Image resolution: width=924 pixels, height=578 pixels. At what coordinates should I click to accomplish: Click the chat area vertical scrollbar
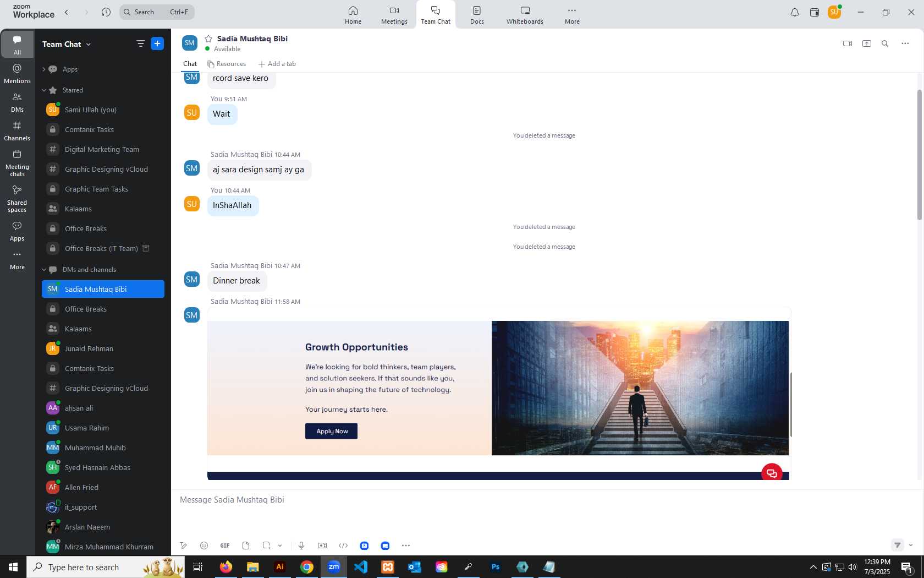(919, 154)
